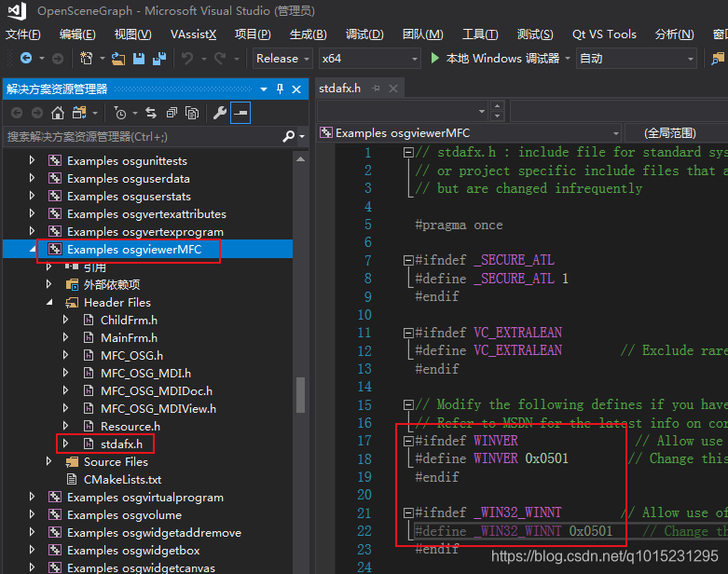Close the Solution Explorer panel
728x574 pixels.
click(x=296, y=89)
